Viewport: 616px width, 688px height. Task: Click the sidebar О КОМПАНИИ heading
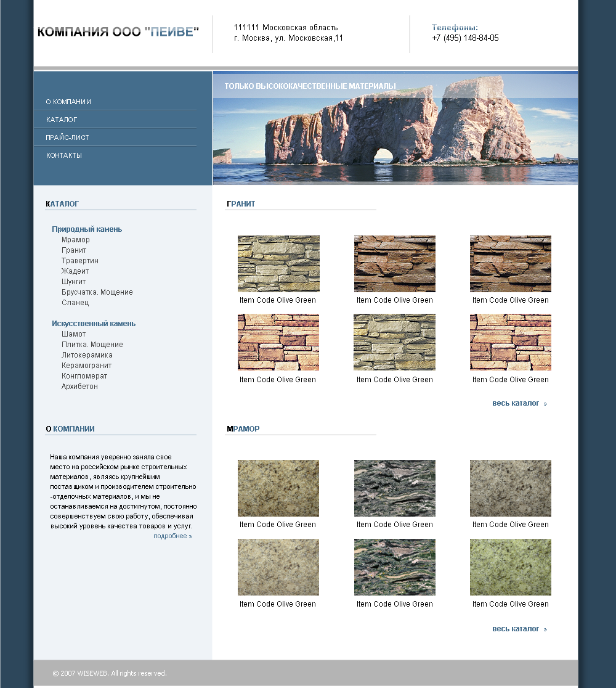tap(70, 428)
